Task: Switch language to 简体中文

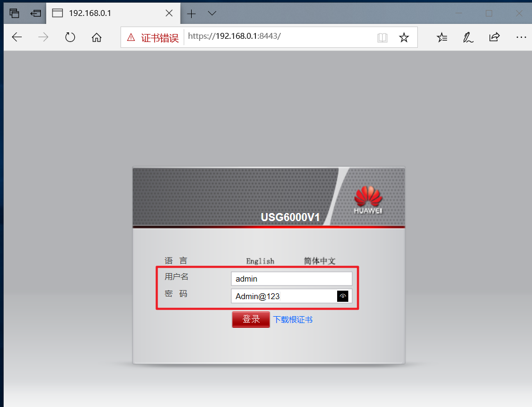Action: [320, 261]
